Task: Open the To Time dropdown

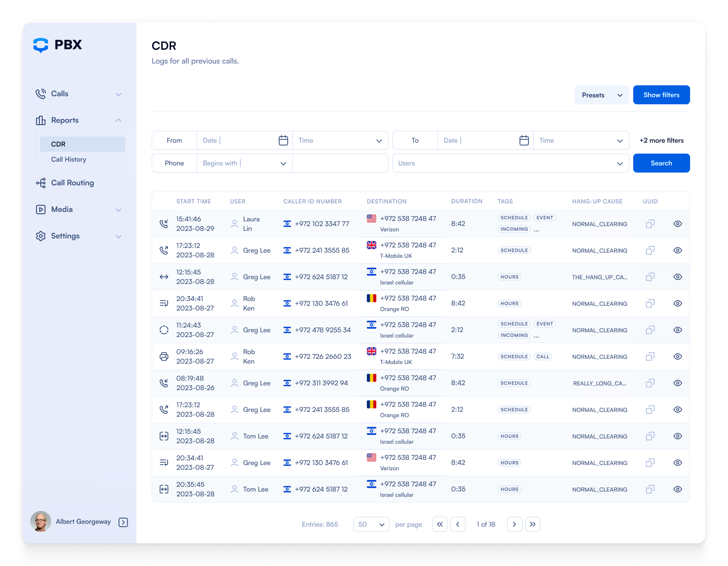Action: [x=581, y=140]
